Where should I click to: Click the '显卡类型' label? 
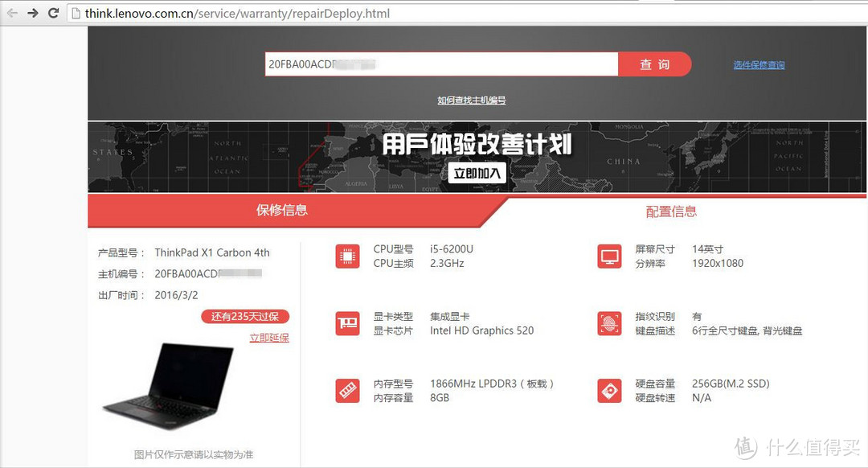[393, 316]
